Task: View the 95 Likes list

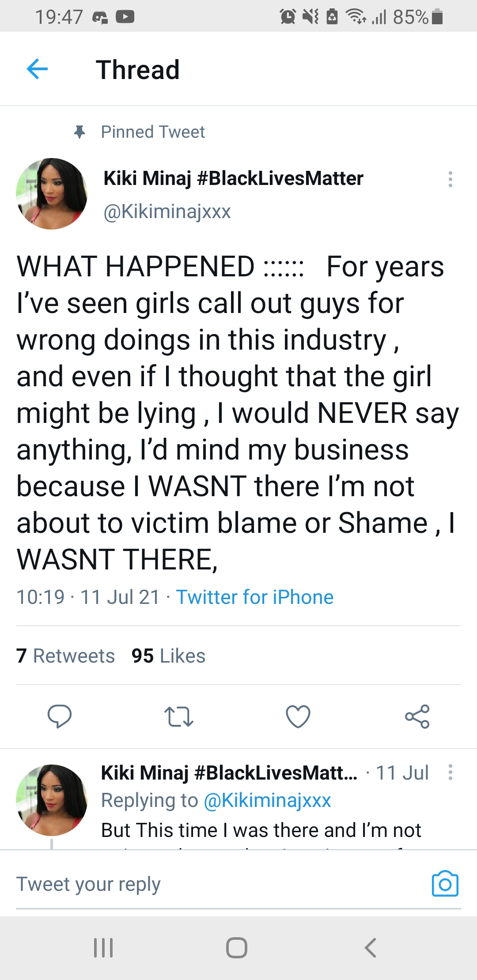Action: click(x=168, y=656)
